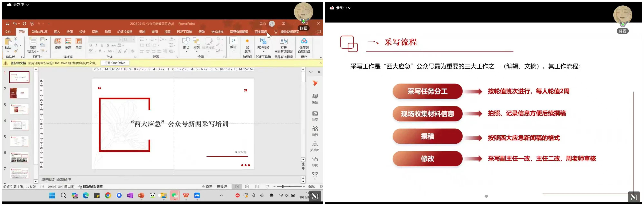
Task: Open 网易有道翻译 translate icon in the ribbon
Action: pyautogui.click(x=283, y=41)
